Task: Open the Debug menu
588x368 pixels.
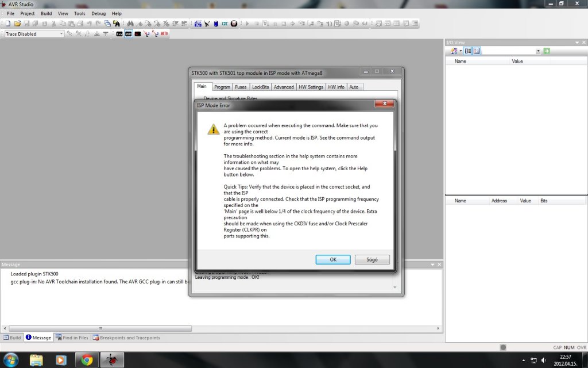Action: pos(98,14)
